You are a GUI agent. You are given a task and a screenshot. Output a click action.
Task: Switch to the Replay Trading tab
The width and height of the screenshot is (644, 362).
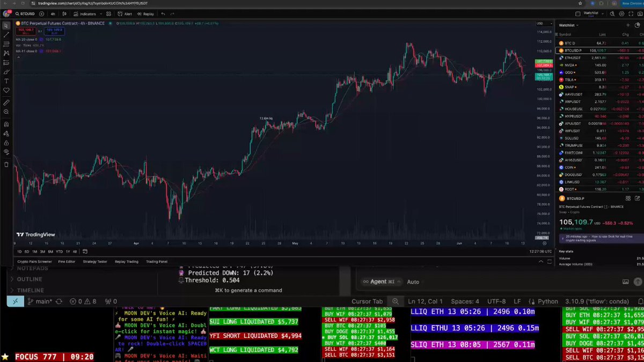click(x=127, y=262)
